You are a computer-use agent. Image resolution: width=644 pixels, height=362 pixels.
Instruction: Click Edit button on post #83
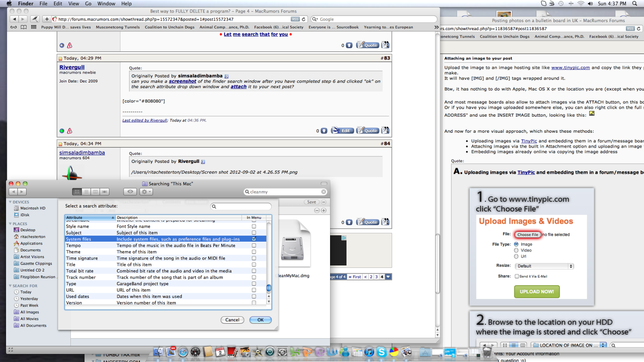tap(343, 130)
